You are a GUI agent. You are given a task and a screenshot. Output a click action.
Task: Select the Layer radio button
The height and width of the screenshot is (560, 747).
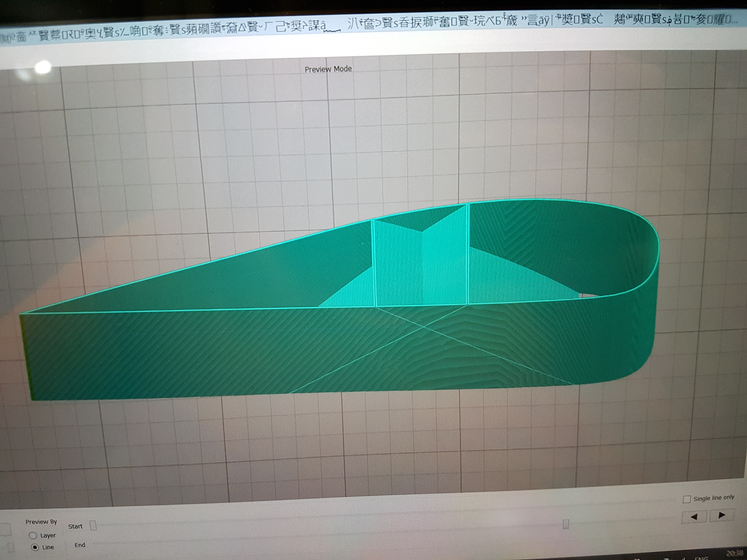pyautogui.click(x=33, y=535)
